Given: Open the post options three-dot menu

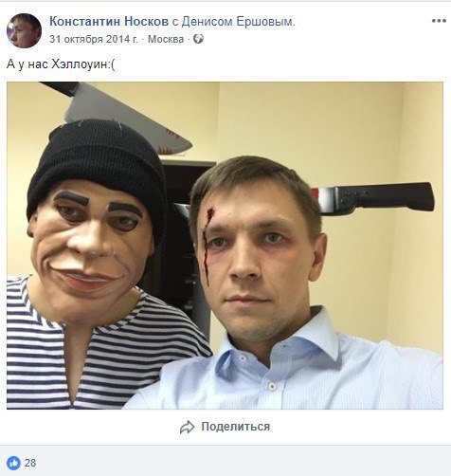Looking at the screenshot, I should 439,21.
